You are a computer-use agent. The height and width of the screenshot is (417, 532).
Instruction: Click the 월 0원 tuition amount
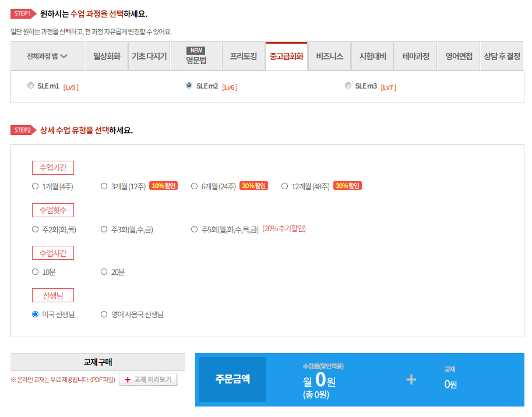point(319,380)
